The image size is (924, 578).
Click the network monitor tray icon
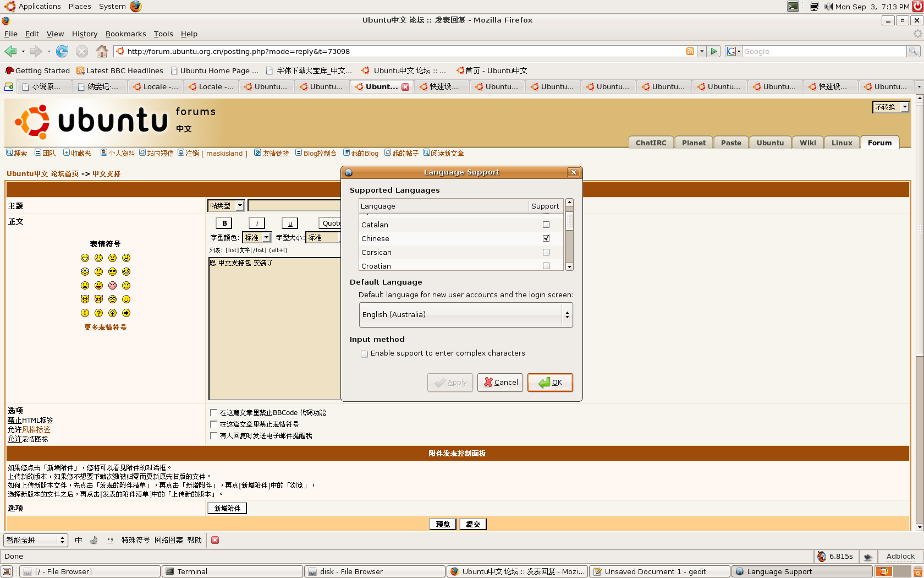814,7
